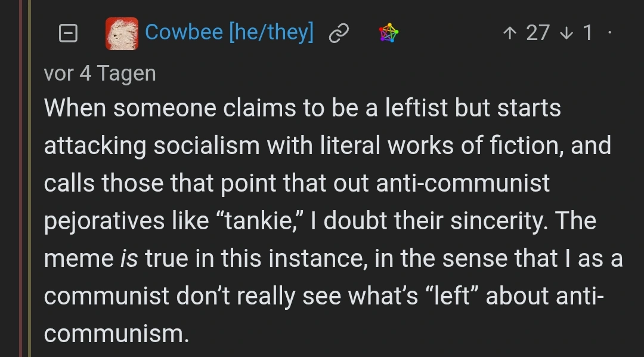Click the upvote count of 27

click(x=538, y=33)
